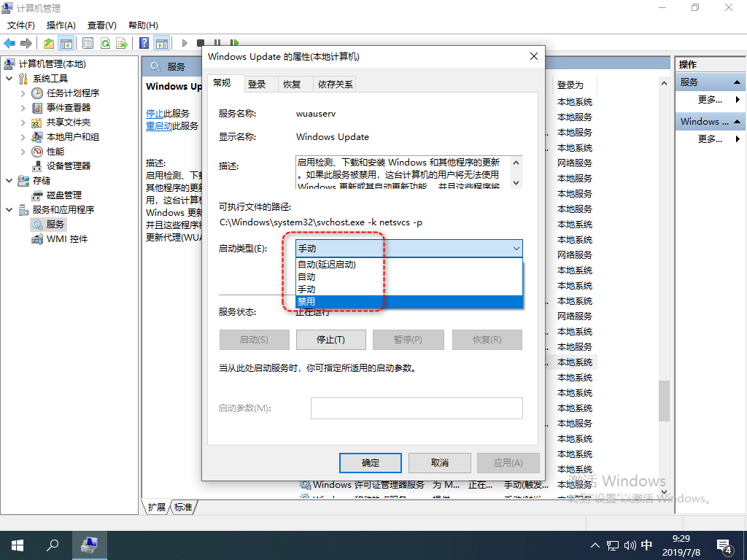Collapse the 服务和应用程序 tree node
Image resolution: width=747 pixels, height=560 pixels.
coord(9,210)
